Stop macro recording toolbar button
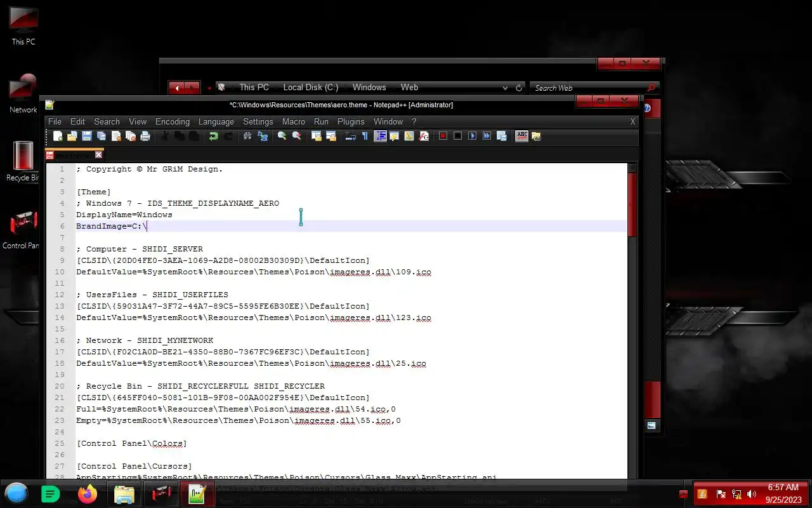 [x=458, y=136]
